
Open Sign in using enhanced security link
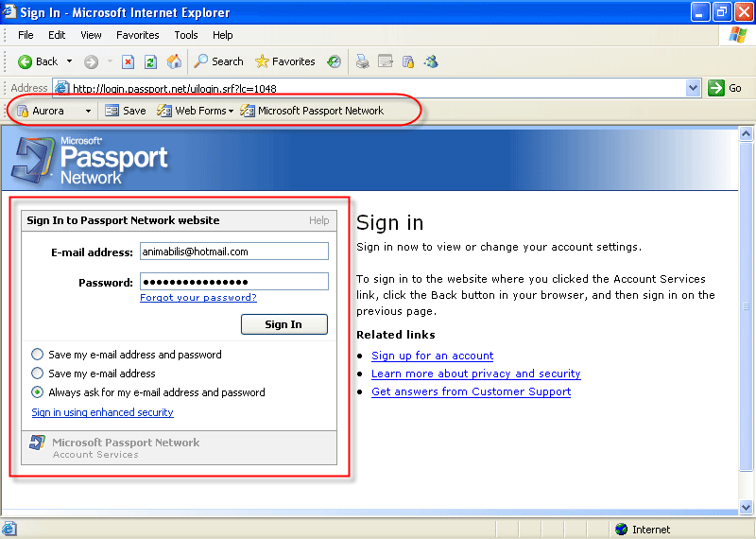tap(102, 412)
